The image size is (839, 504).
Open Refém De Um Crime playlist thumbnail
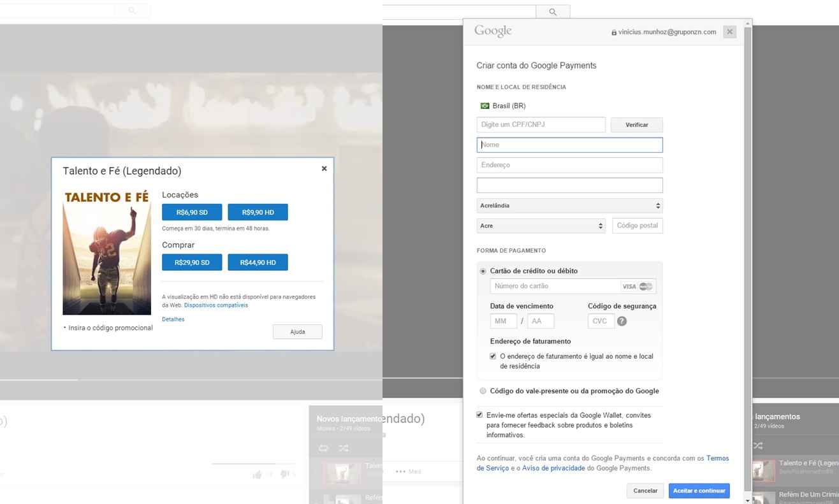click(x=764, y=497)
